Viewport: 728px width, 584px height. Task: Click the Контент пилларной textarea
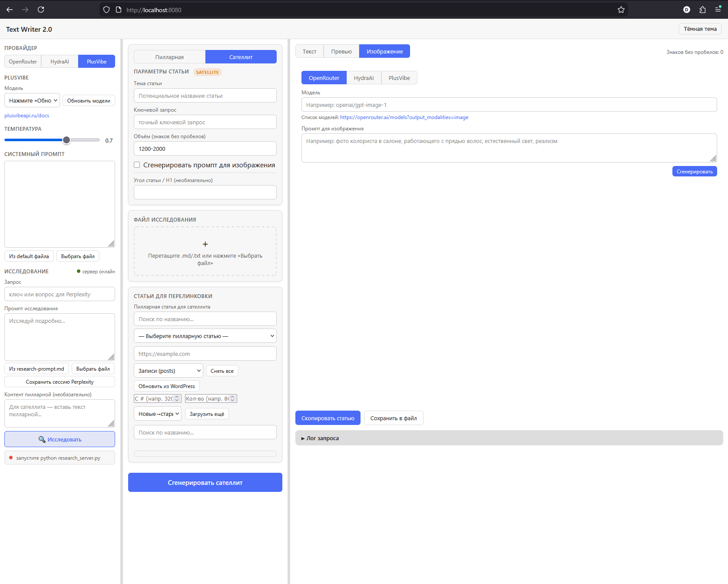pos(60,413)
